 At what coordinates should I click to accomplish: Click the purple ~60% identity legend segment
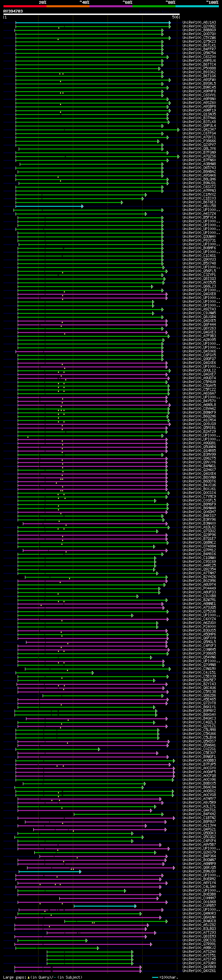(111, 6)
